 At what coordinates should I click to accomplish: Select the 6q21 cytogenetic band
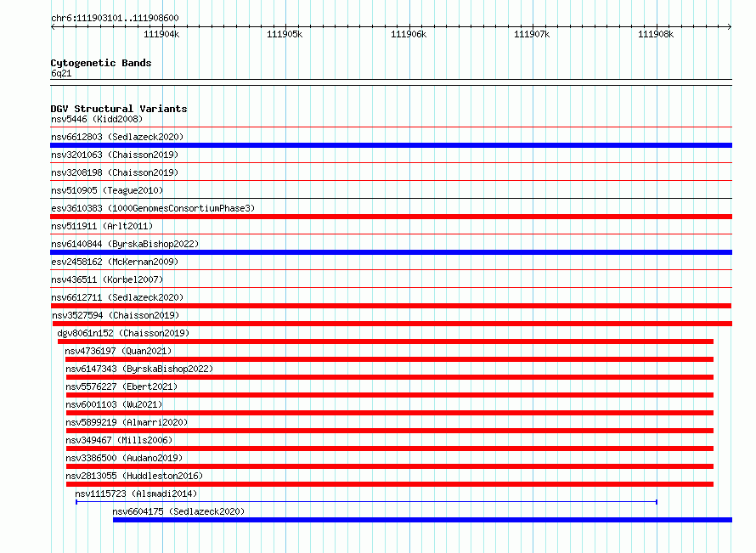pos(391,80)
